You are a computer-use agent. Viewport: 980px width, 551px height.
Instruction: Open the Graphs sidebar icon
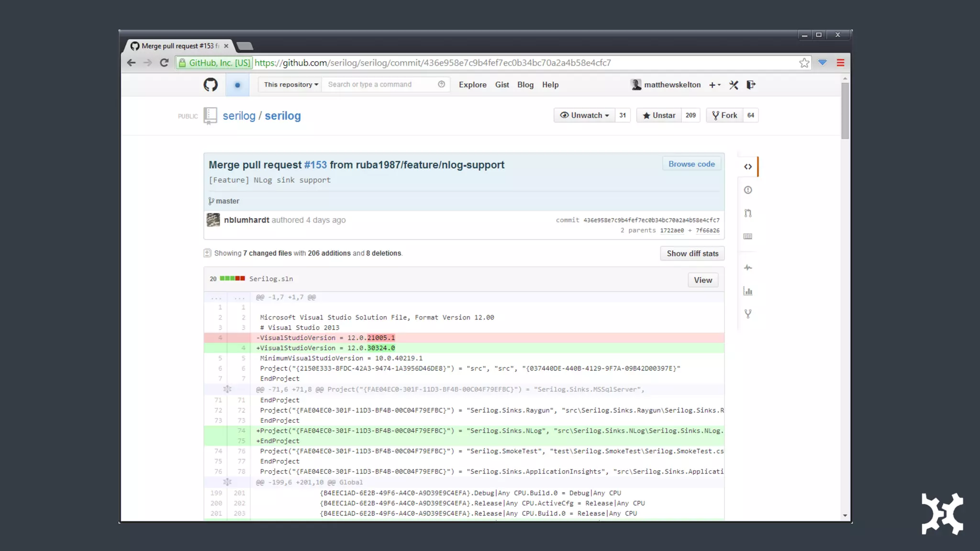pos(748,291)
